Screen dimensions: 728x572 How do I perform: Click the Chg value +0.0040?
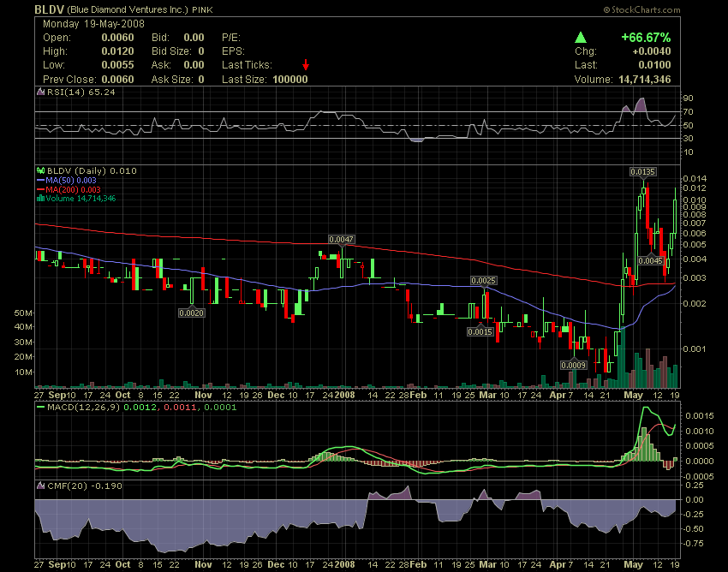[x=652, y=51]
